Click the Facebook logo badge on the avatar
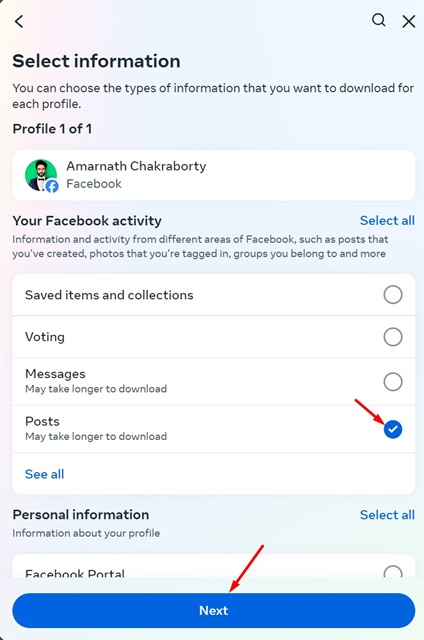Screen dimensions: 424x640 point(52,186)
